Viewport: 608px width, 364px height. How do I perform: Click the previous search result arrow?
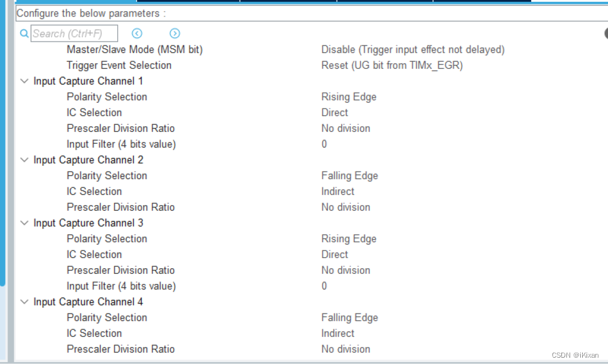coord(137,33)
